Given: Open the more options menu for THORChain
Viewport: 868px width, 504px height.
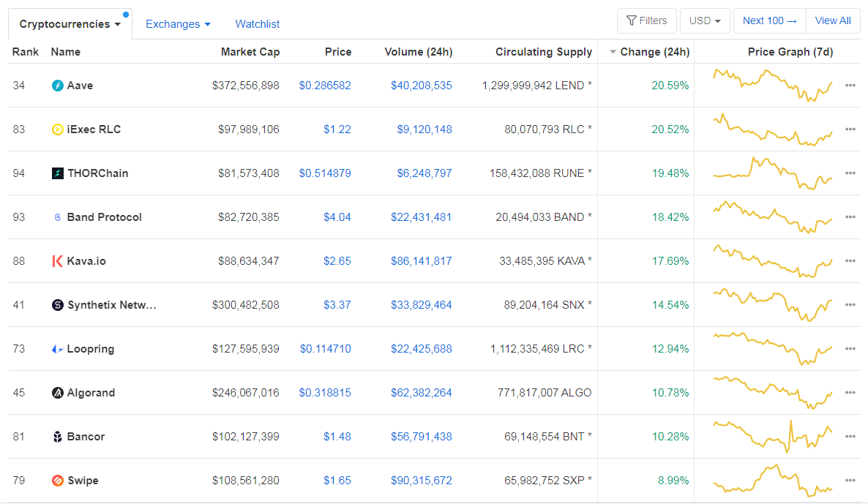Looking at the screenshot, I should (x=850, y=173).
